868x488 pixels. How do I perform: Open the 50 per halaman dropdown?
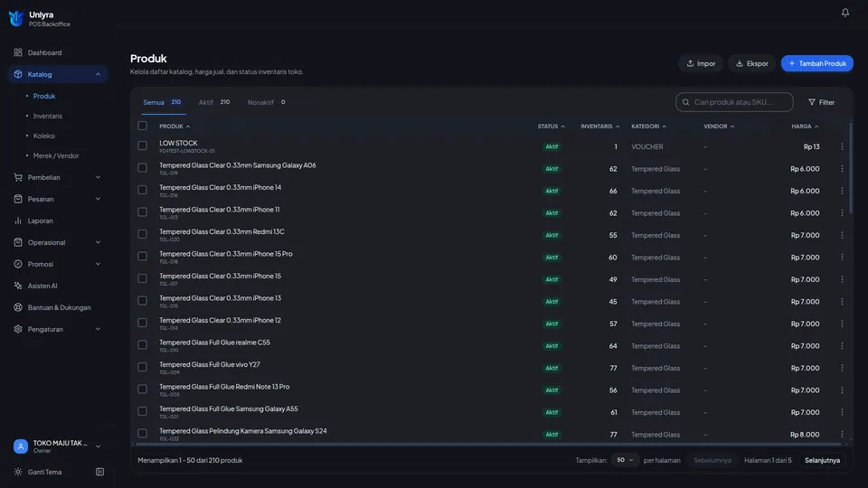625,460
